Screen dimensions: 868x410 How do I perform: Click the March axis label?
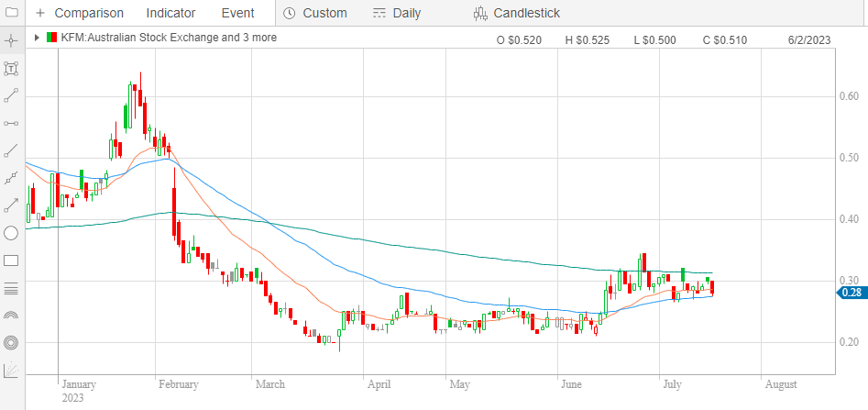pos(270,384)
